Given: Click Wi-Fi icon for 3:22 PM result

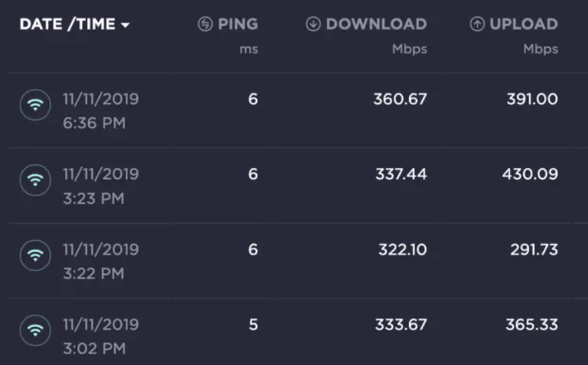Looking at the screenshot, I should click(35, 256).
